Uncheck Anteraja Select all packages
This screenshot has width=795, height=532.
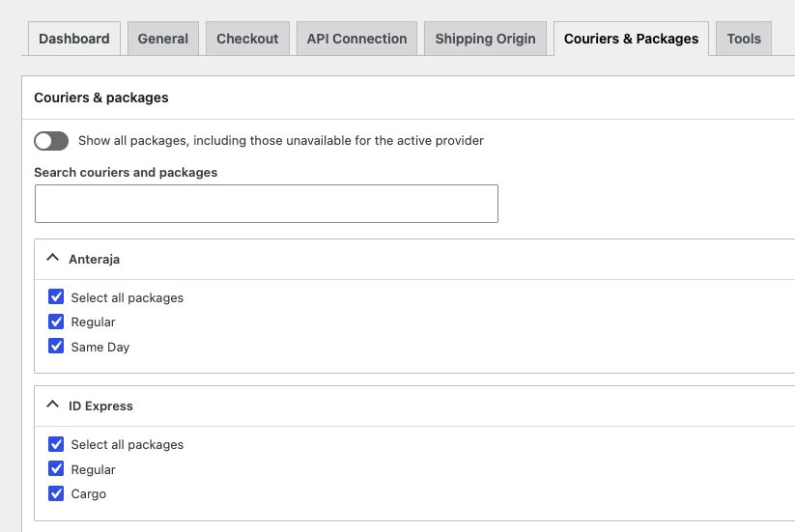tap(56, 297)
